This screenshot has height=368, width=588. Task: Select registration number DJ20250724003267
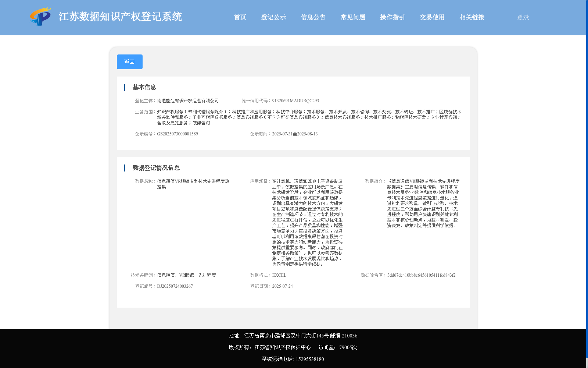pyautogui.click(x=175, y=286)
